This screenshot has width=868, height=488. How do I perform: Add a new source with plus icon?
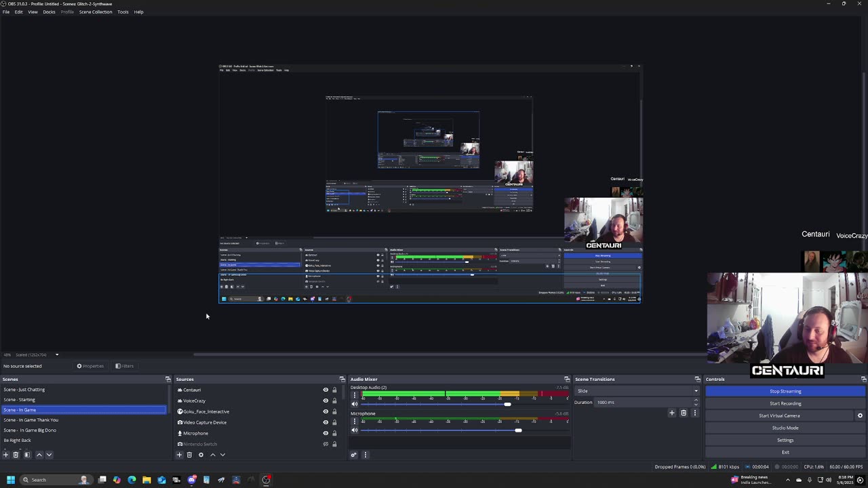click(x=179, y=455)
